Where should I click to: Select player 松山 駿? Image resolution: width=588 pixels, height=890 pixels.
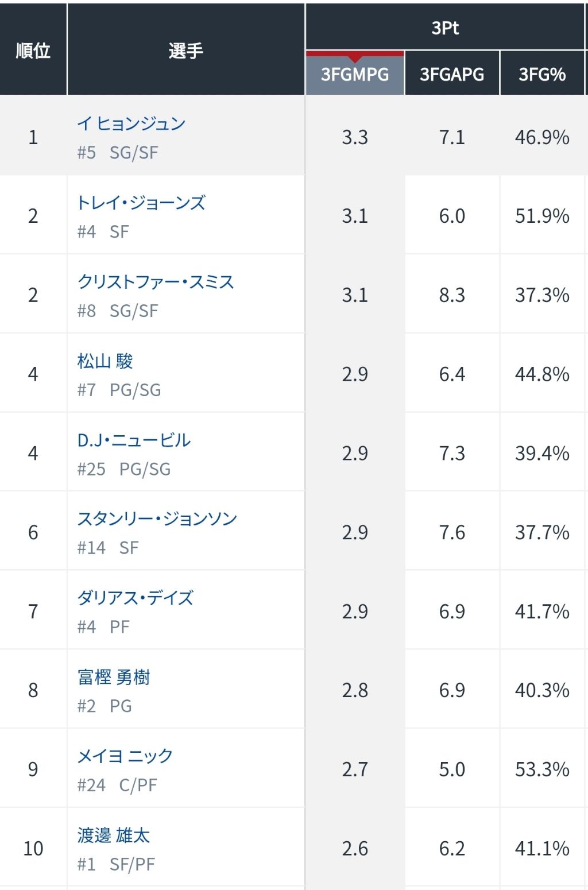(x=105, y=361)
